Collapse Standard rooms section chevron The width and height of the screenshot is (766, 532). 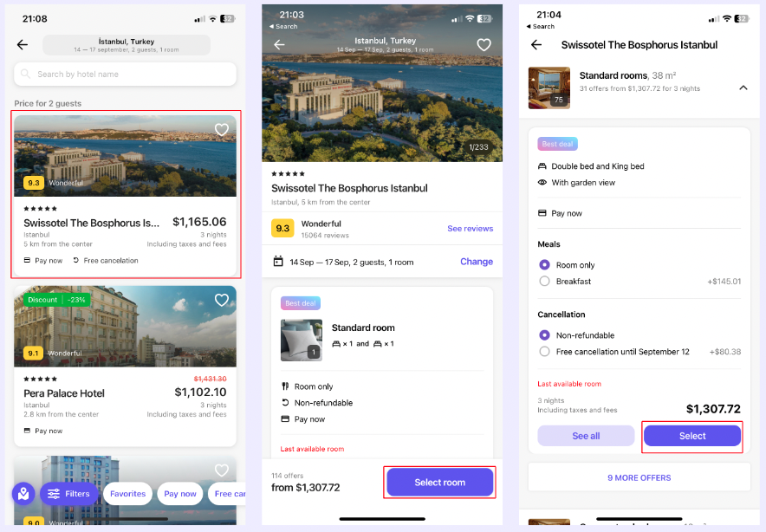click(x=743, y=88)
